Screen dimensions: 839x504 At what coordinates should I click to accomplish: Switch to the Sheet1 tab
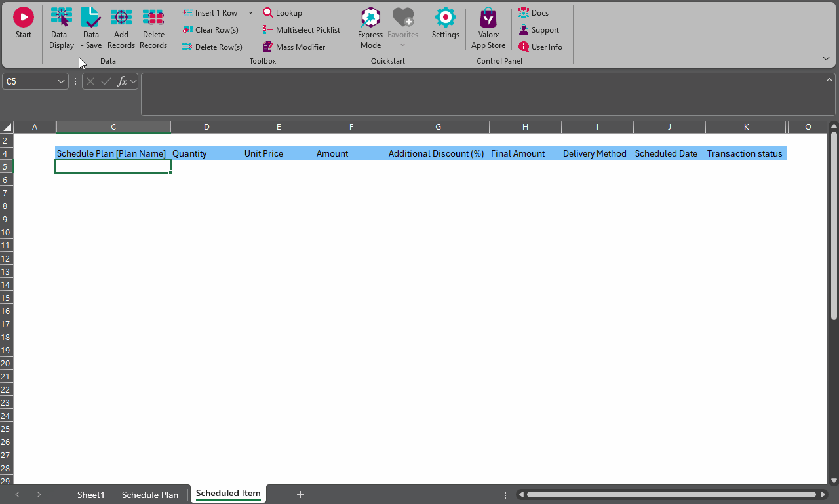point(90,495)
